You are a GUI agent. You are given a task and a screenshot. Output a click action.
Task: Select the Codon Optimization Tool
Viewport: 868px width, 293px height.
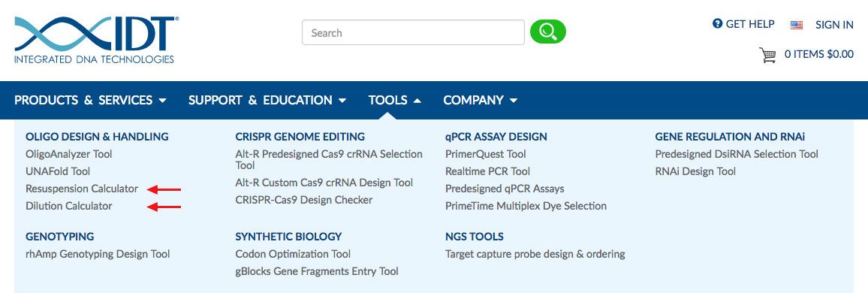[x=293, y=254]
